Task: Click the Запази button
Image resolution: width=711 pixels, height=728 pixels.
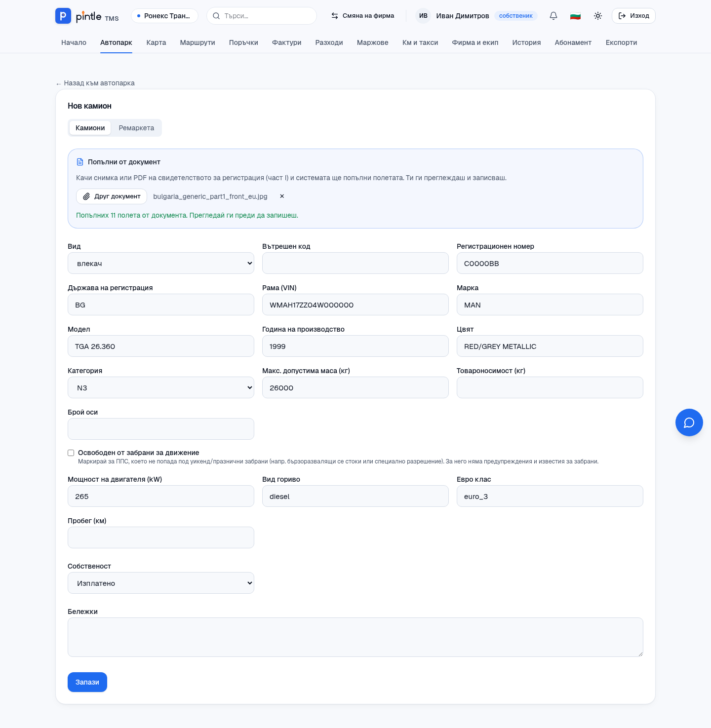Action: tap(87, 682)
